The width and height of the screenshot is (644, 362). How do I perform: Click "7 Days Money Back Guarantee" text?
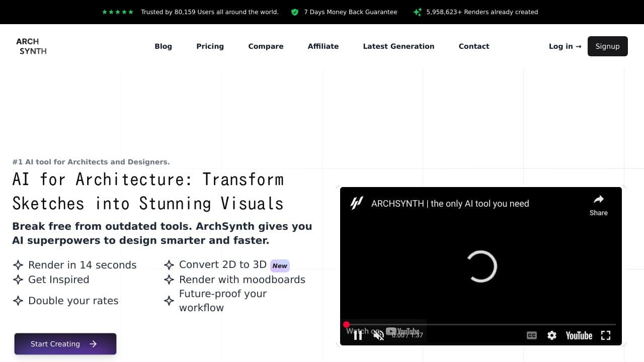pyautogui.click(x=351, y=12)
